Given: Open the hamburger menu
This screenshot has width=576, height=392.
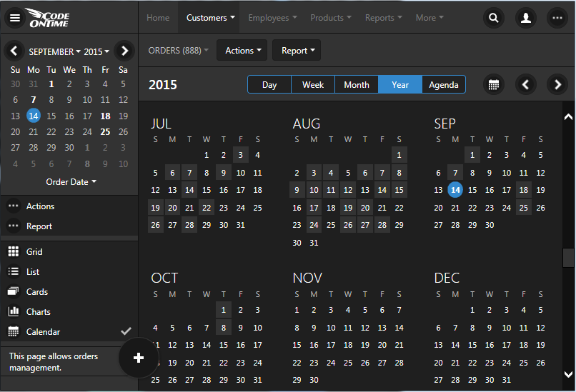Looking at the screenshot, I should [14, 18].
